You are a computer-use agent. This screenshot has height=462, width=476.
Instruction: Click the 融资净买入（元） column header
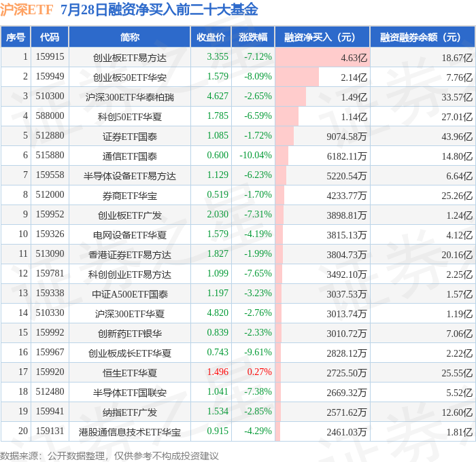[322, 37]
